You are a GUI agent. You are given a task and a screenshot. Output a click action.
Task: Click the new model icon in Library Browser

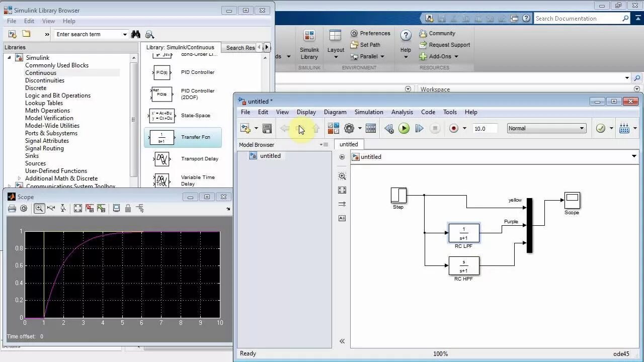[x=13, y=34]
